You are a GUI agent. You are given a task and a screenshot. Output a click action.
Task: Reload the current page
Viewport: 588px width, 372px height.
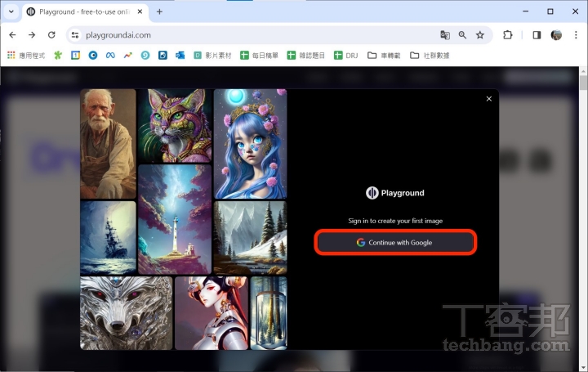[x=51, y=35]
